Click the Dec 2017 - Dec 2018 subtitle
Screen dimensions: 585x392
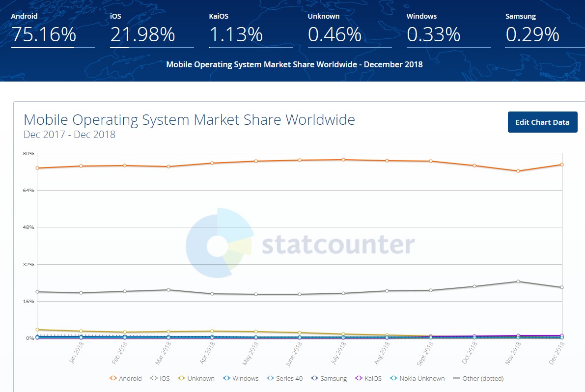69,135
